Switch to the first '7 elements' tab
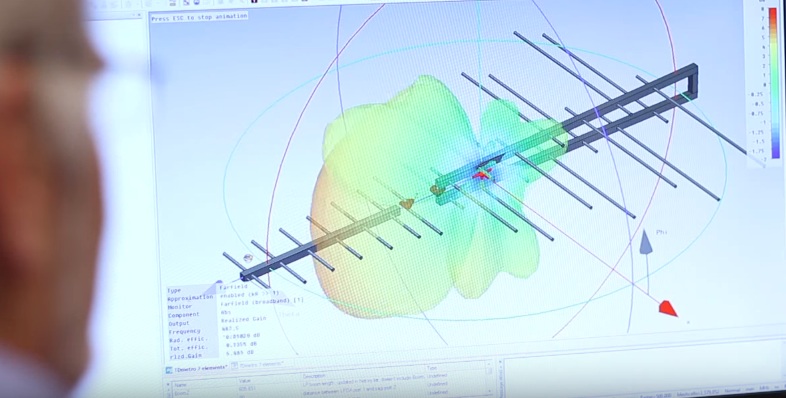 [x=197, y=368]
